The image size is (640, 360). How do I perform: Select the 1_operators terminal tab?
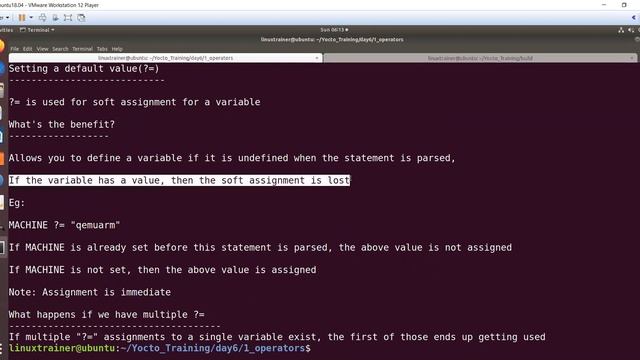coord(165,58)
